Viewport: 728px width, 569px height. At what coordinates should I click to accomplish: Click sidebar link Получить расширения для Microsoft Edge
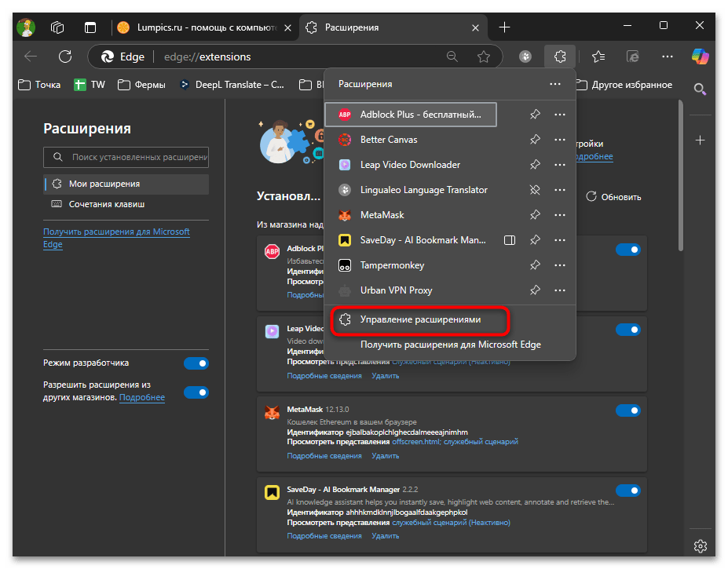point(116,238)
